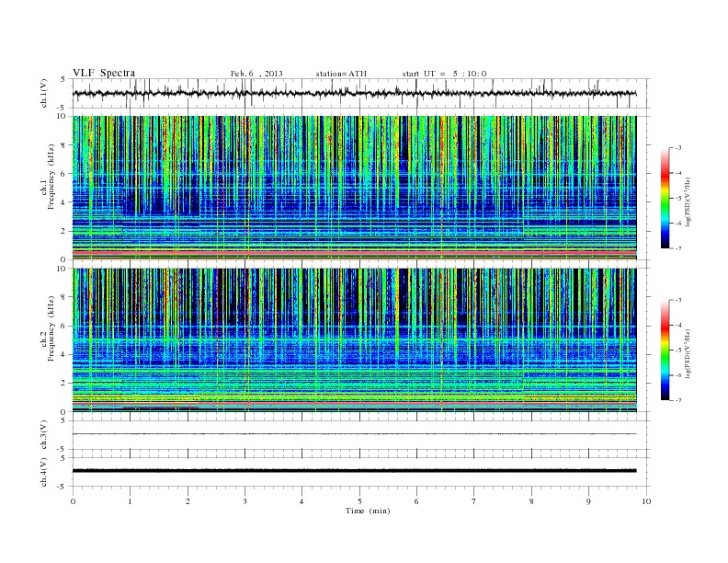Click the "-4" tick on the lower color bar
Image resolution: width=728 pixels, height=563 pixels.
[x=678, y=325]
